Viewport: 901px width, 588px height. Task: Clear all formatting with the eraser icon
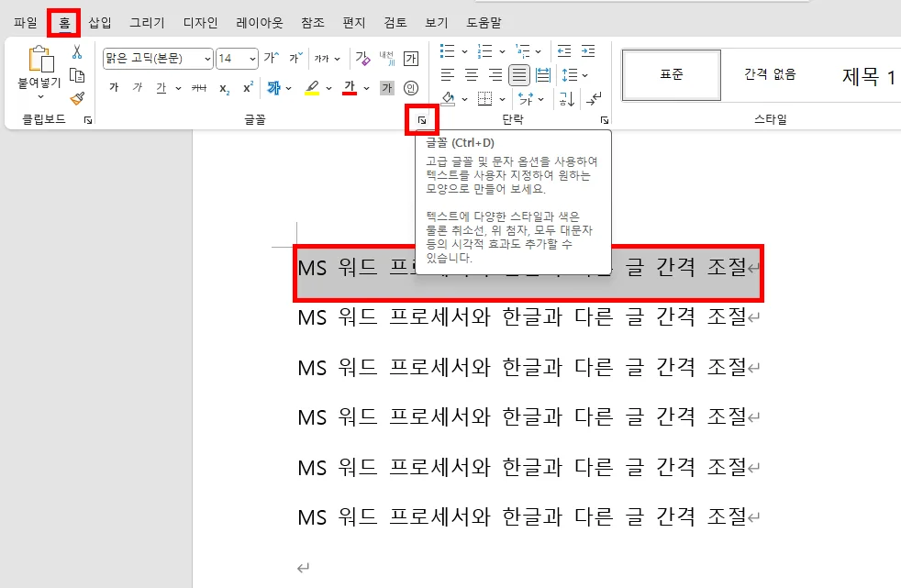(362, 58)
